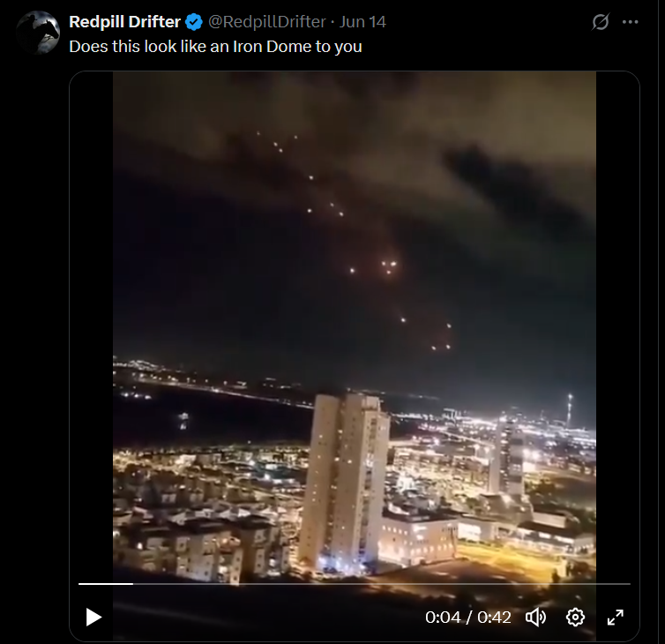Mute the video sound with the speaker icon

[536, 618]
